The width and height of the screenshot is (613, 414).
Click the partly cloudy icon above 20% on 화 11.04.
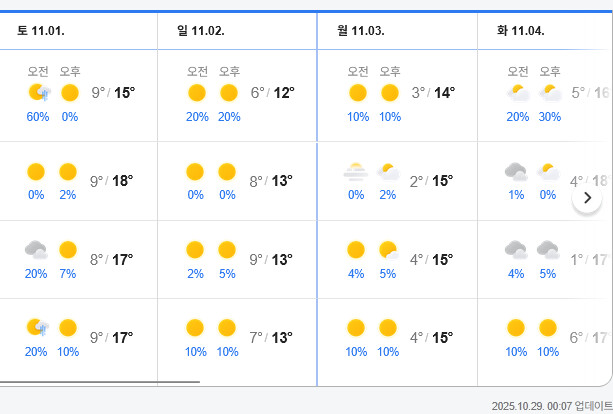click(518, 93)
